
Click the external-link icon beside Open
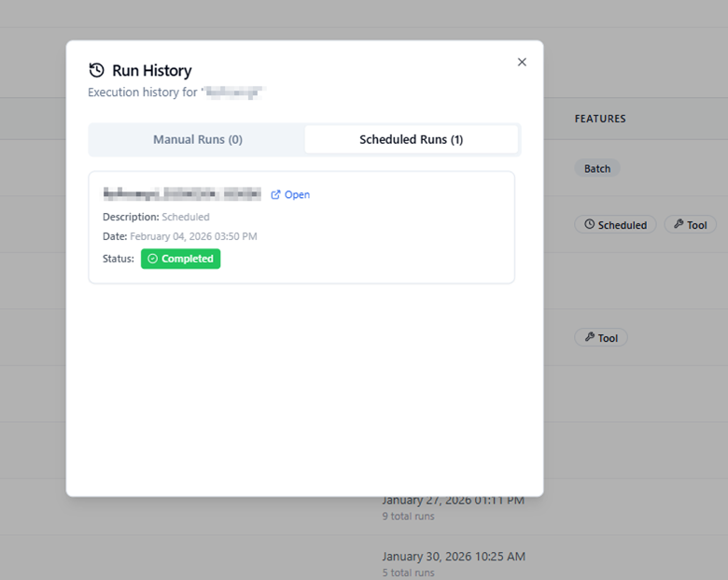click(275, 195)
